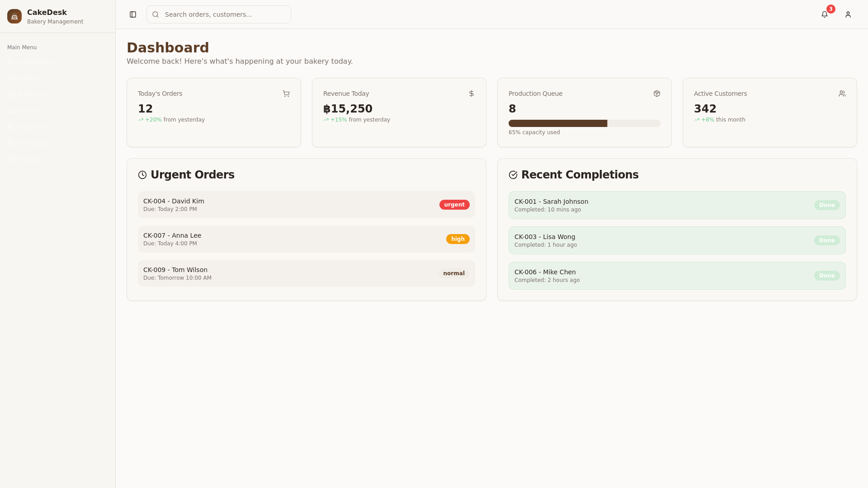The width and height of the screenshot is (868, 488).
Task: Click the Dashboard page heading
Action: pos(168,48)
